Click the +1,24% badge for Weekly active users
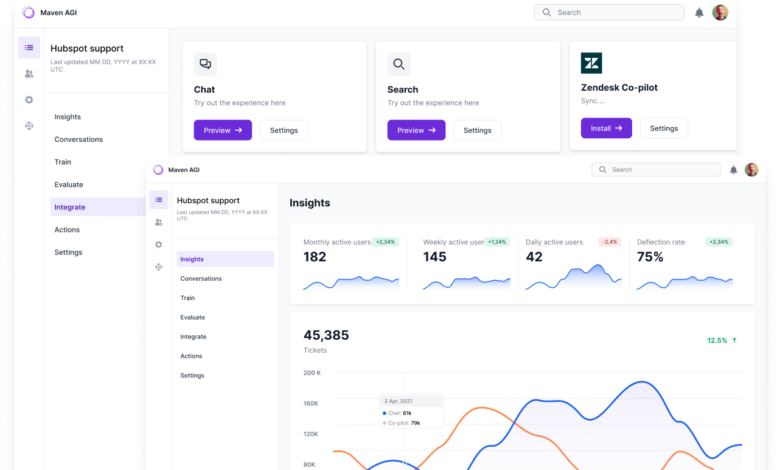 pyautogui.click(x=497, y=242)
